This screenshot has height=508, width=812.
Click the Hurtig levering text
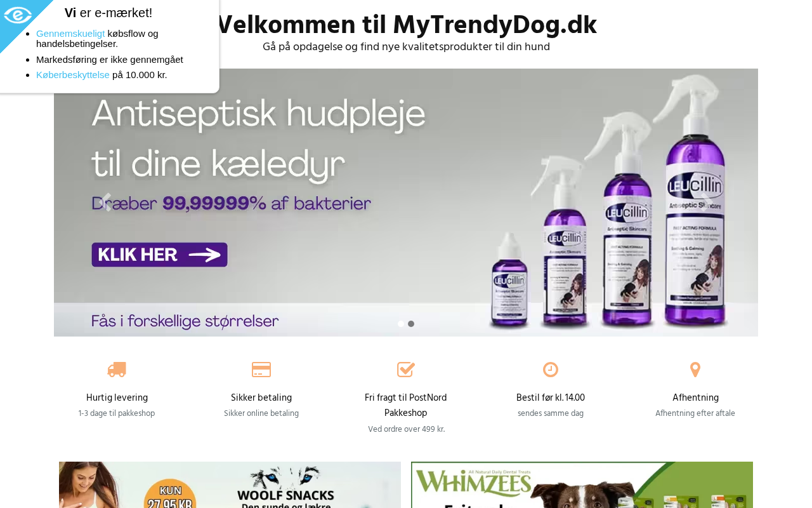coord(117,398)
